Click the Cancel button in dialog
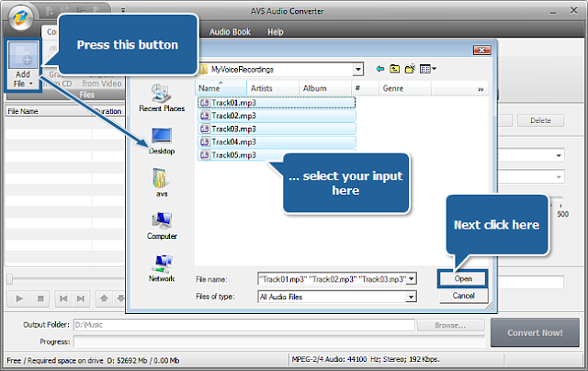Image resolution: width=588 pixels, height=371 pixels. pos(463,296)
